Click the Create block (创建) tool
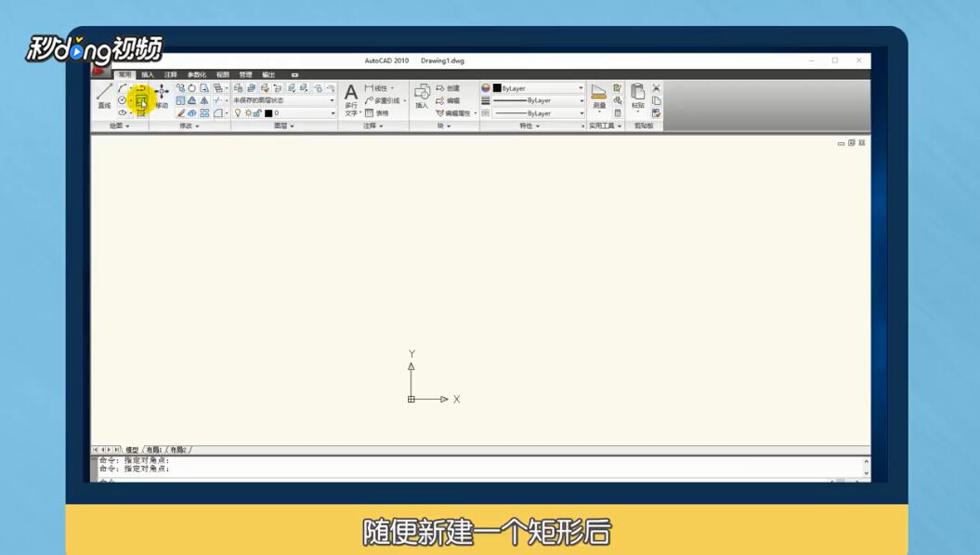Image resolution: width=980 pixels, height=555 pixels. coord(448,88)
